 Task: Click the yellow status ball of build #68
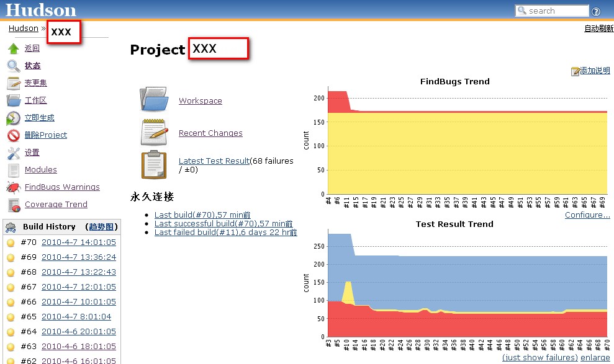tap(11, 272)
